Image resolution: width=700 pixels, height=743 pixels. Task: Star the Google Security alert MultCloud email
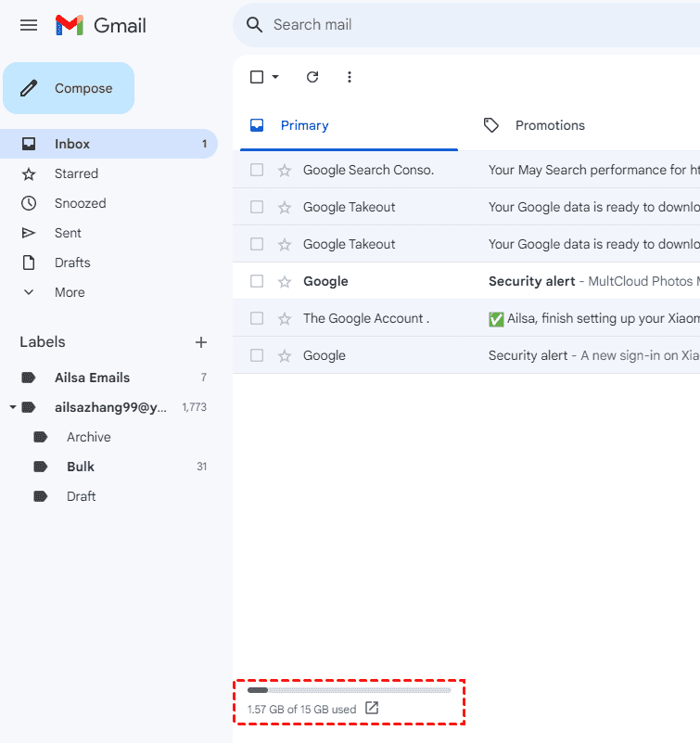click(284, 281)
